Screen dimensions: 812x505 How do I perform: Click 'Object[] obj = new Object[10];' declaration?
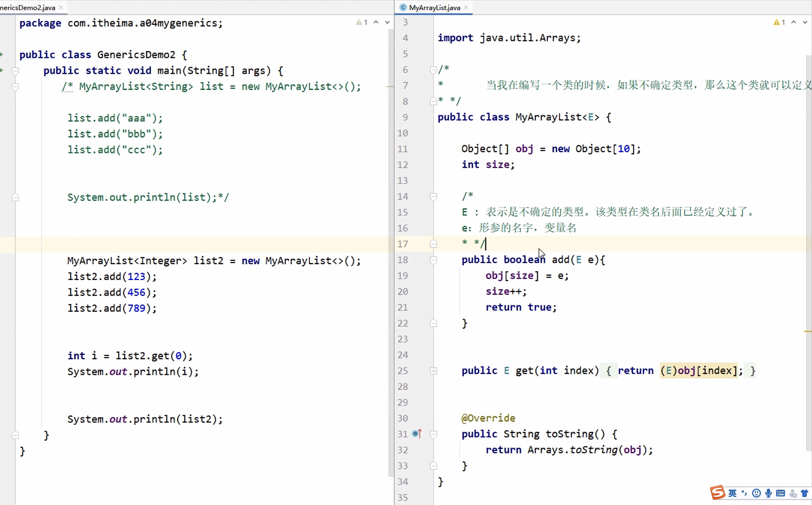pyautogui.click(x=551, y=149)
